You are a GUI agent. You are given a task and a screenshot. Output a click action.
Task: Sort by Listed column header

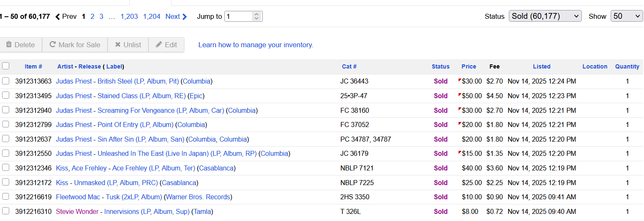[x=542, y=66]
